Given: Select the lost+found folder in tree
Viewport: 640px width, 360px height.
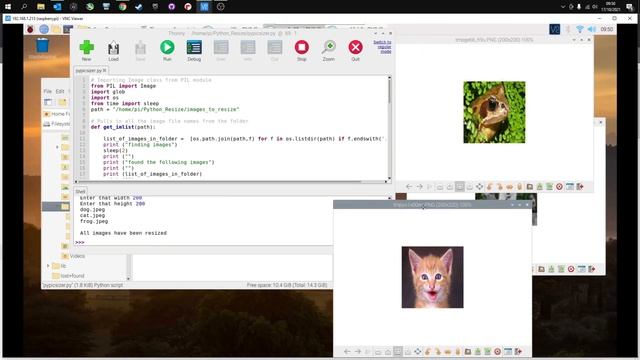Looking at the screenshot, I should [x=68, y=276].
